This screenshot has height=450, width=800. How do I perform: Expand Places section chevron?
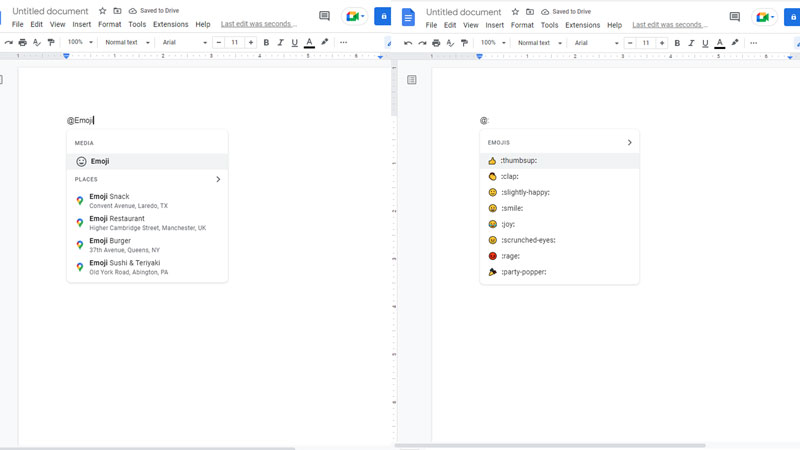click(218, 179)
